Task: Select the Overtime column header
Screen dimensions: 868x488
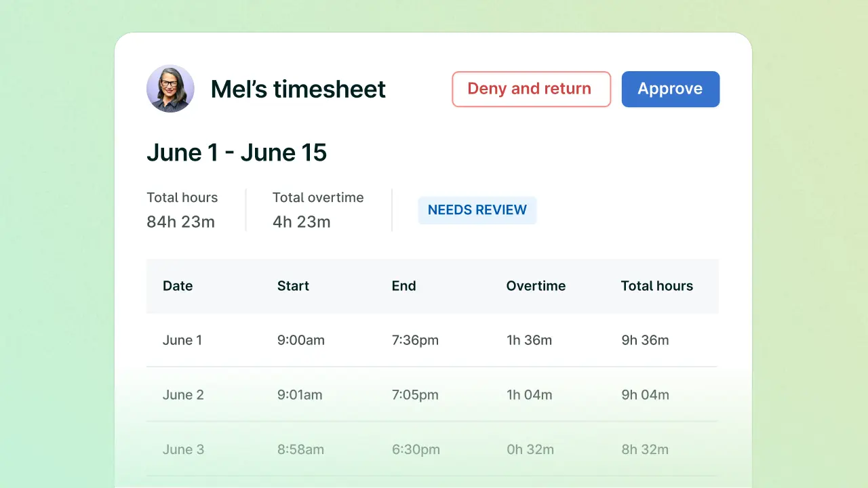Action: (536, 286)
